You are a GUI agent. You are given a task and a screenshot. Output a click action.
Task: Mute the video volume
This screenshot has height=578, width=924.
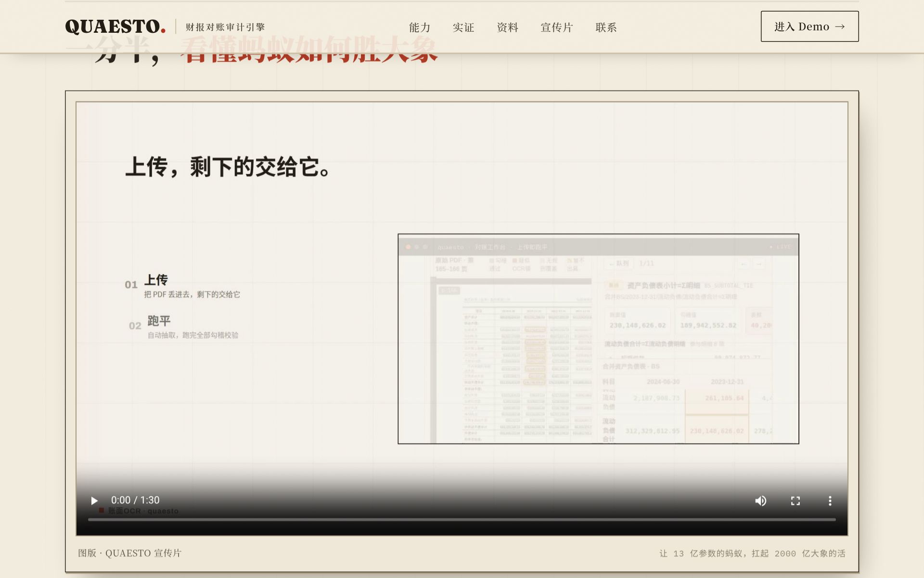point(760,501)
